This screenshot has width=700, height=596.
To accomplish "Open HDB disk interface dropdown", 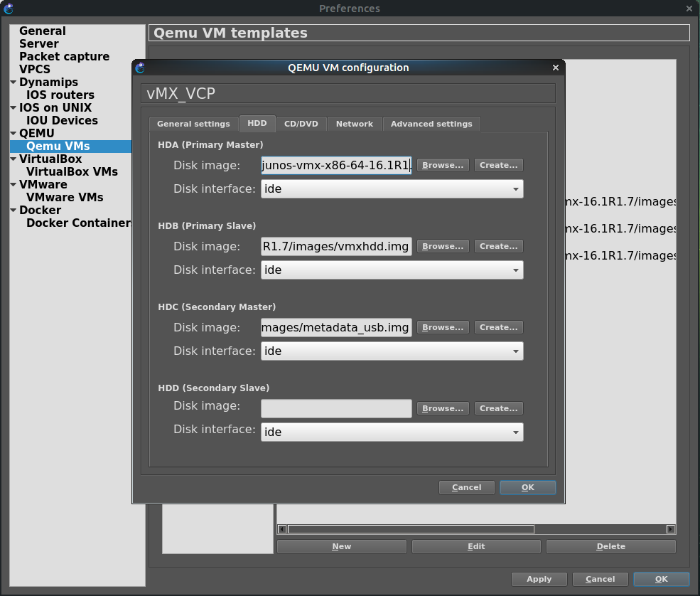I will pyautogui.click(x=392, y=270).
